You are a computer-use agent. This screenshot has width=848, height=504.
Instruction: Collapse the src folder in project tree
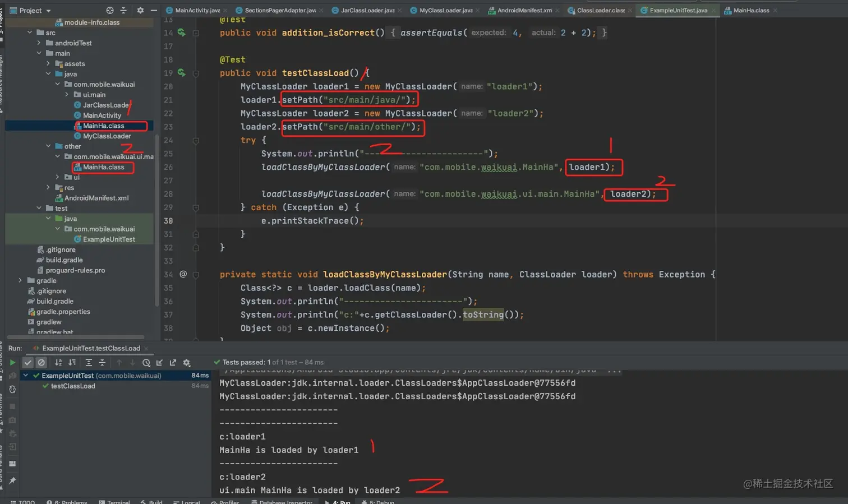click(x=30, y=33)
